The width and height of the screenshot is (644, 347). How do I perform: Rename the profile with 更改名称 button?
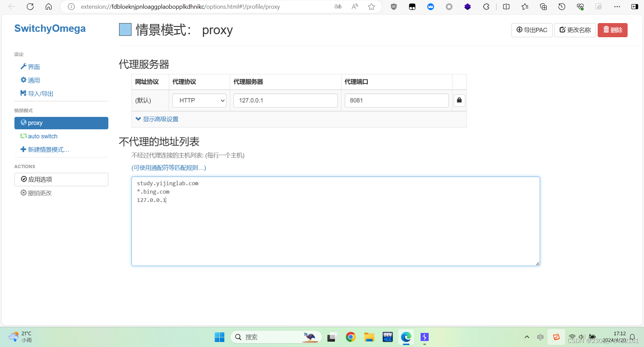tap(575, 30)
